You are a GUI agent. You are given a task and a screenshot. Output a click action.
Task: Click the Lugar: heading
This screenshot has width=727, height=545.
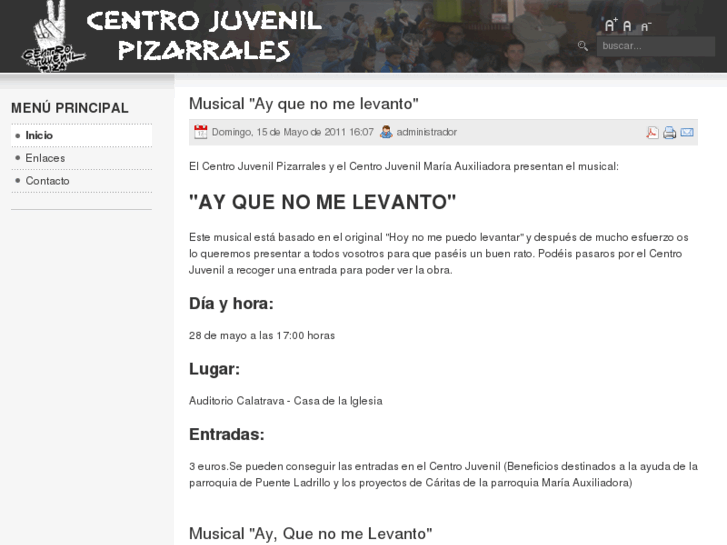215,369
